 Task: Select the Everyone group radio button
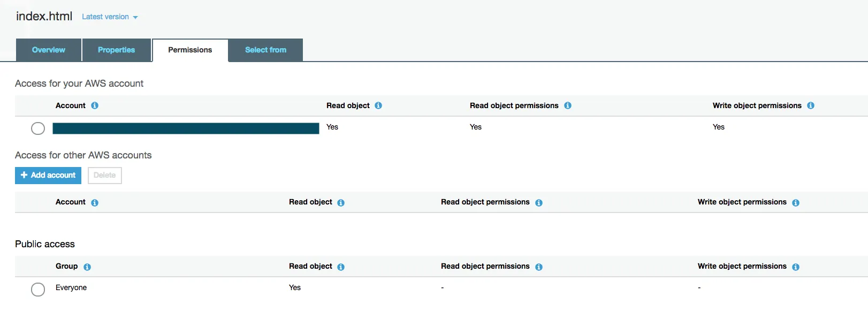(x=38, y=290)
